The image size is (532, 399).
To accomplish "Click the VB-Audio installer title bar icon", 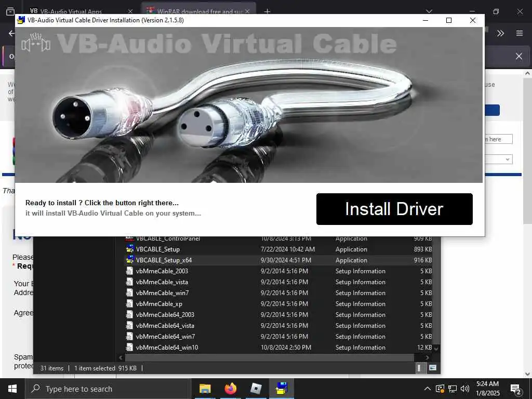I will coord(21,20).
